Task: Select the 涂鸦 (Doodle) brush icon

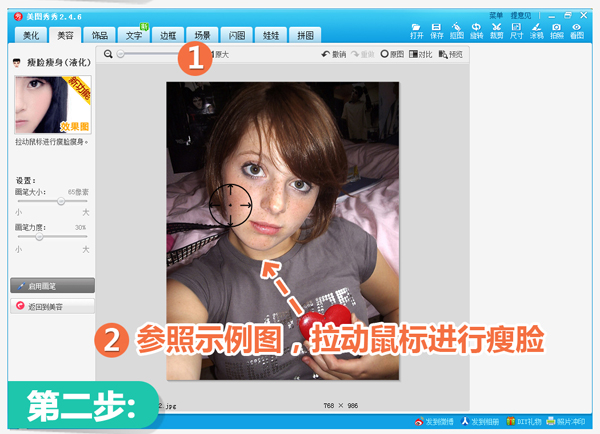Action: tap(536, 30)
